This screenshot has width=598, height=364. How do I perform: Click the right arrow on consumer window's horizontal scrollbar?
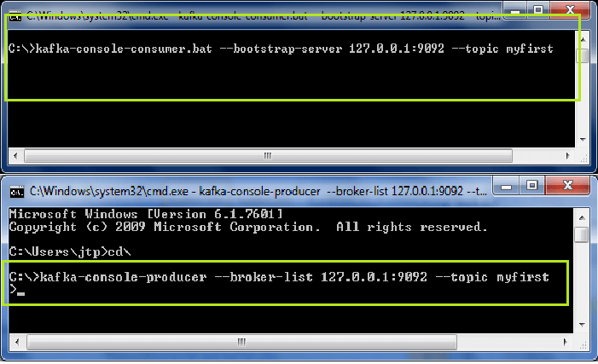coord(567,156)
